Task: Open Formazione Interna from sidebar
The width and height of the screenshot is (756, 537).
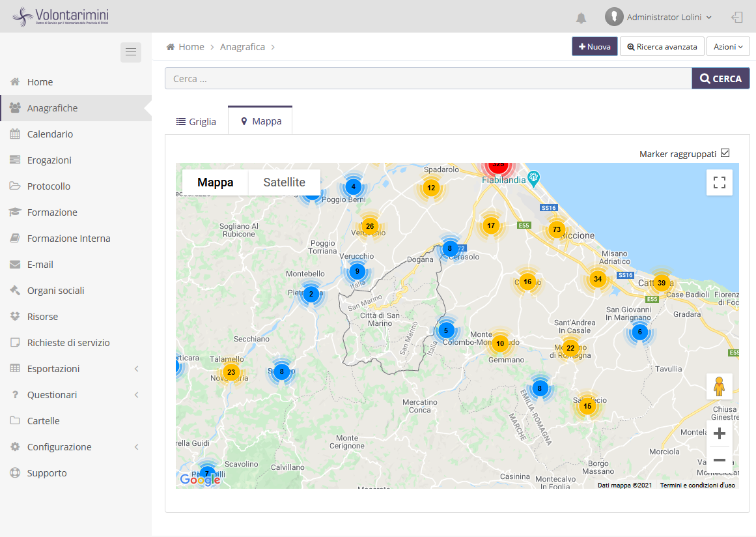Action: [76, 239]
